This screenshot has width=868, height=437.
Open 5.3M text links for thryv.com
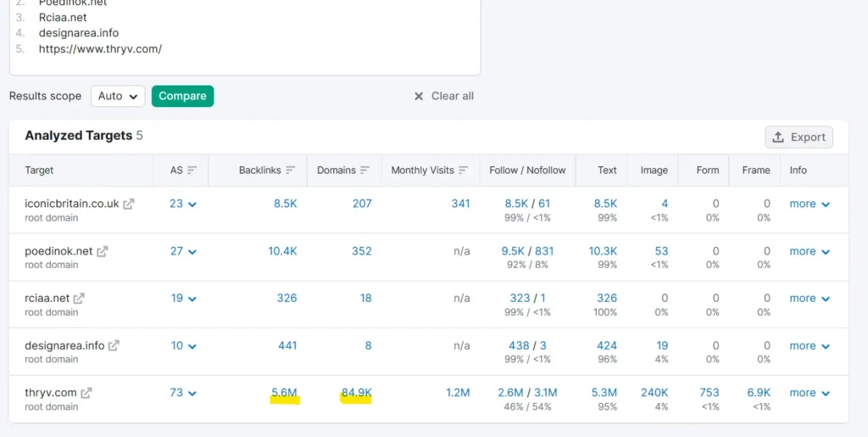click(x=604, y=393)
